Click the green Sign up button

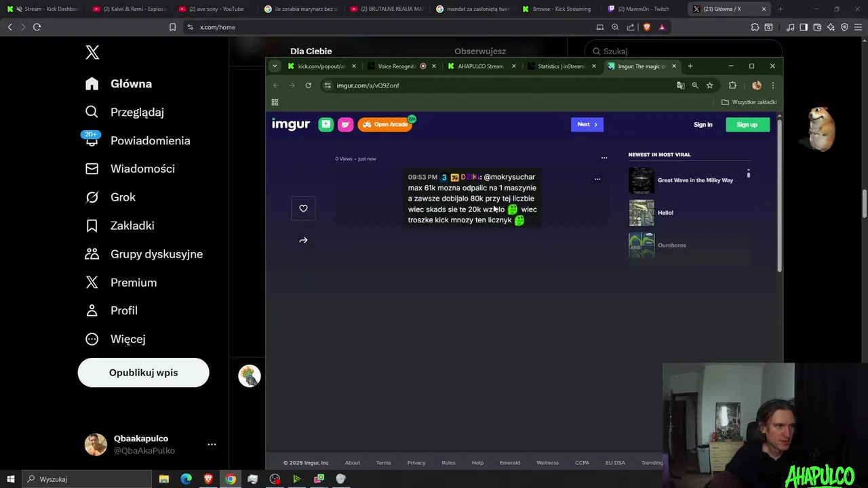tap(747, 125)
